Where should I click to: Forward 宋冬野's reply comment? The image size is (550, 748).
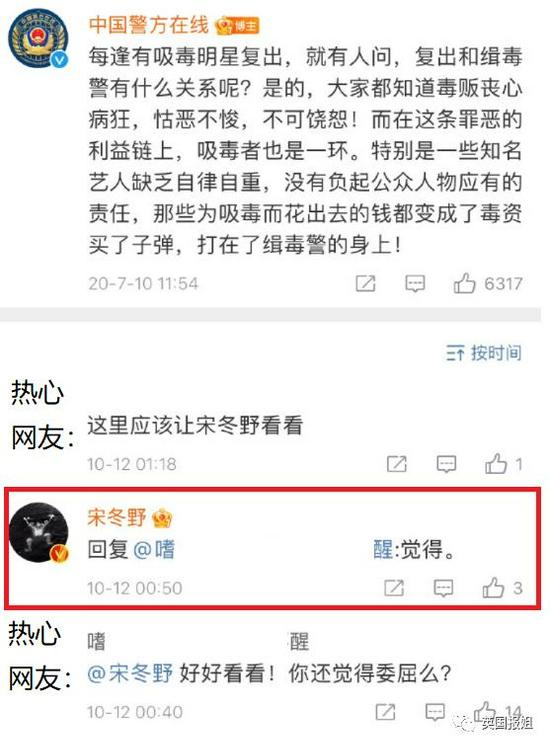(x=394, y=588)
